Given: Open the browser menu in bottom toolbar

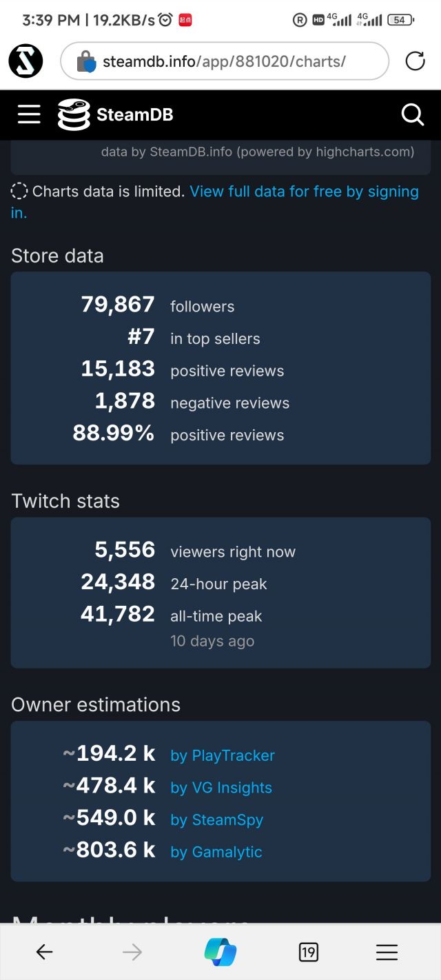Looking at the screenshot, I should 387,952.
